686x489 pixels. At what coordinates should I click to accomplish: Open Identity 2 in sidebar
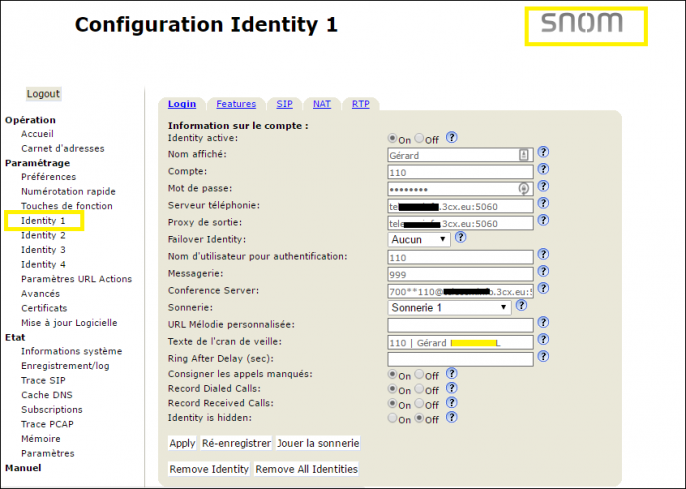43,235
